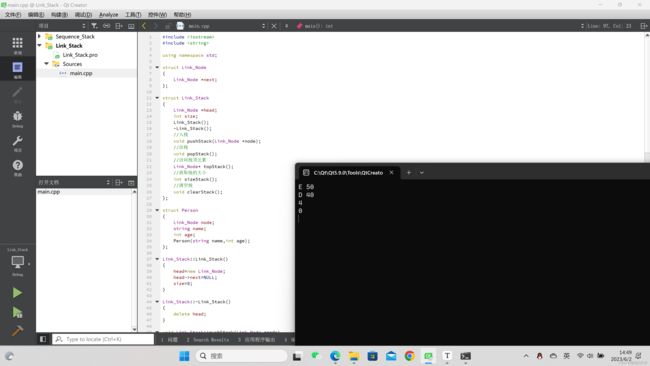Click the Type to locate field
Image resolution: width=650 pixels, height=366 pixels.
[103, 339]
